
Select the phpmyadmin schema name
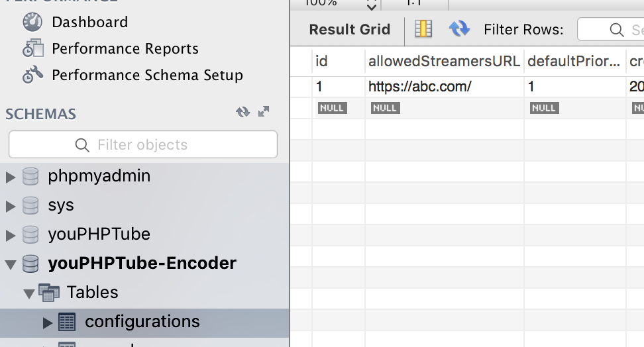click(99, 176)
